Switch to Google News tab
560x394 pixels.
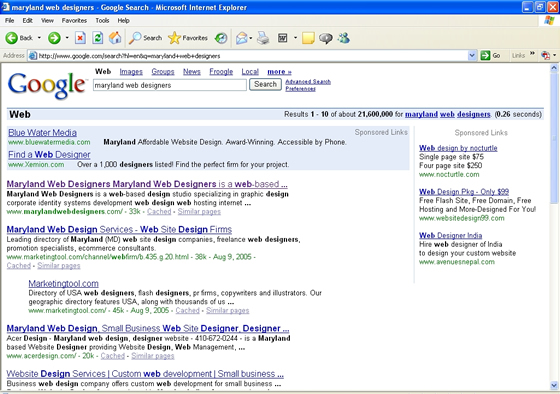(192, 72)
